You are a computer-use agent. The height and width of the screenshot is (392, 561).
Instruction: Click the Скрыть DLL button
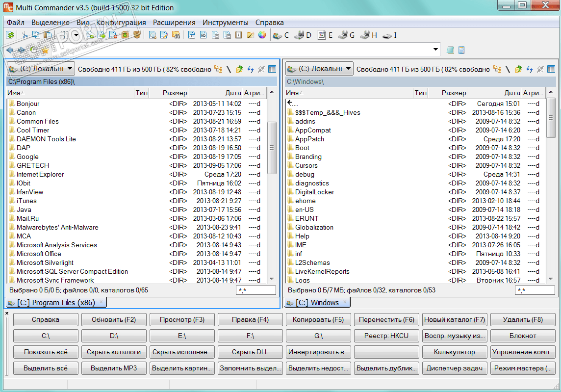point(250,352)
